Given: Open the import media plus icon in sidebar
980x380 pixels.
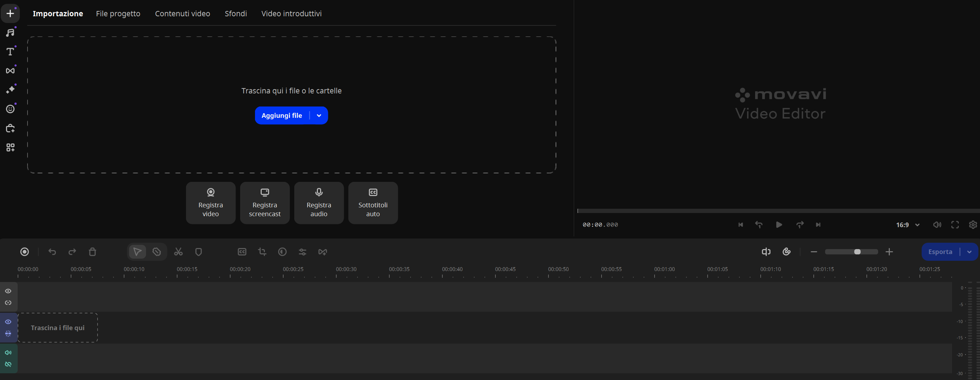Looking at the screenshot, I should [10, 13].
